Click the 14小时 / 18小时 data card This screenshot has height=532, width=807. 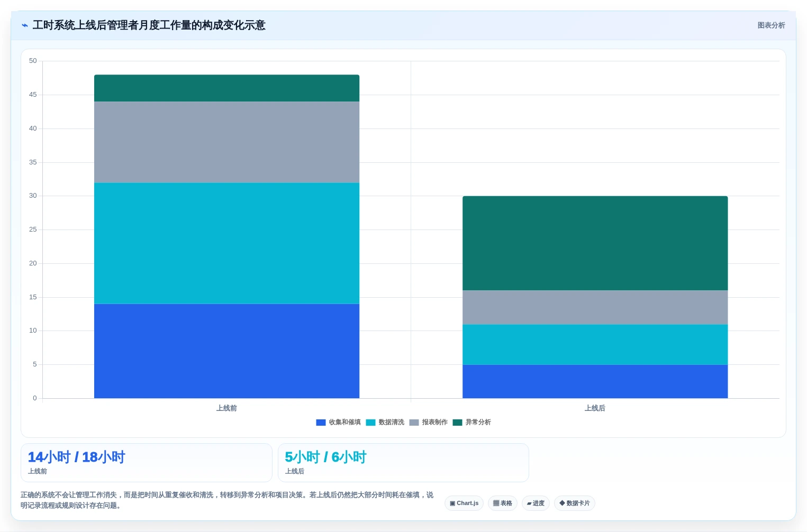point(147,463)
